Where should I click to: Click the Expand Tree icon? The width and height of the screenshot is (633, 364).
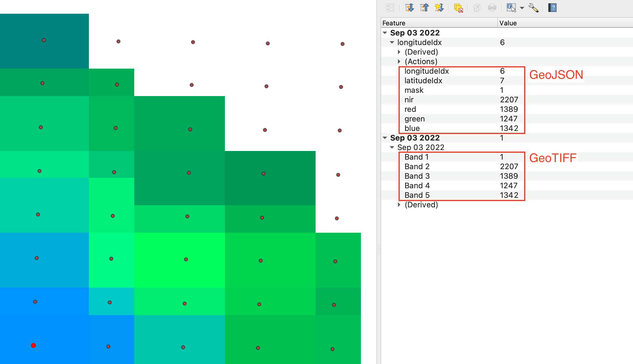409,8
